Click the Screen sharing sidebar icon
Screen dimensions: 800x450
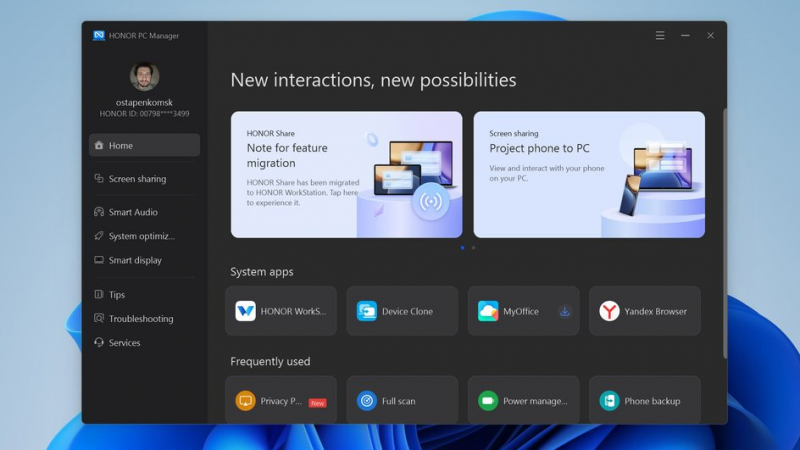pyautogui.click(x=99, y=178)
